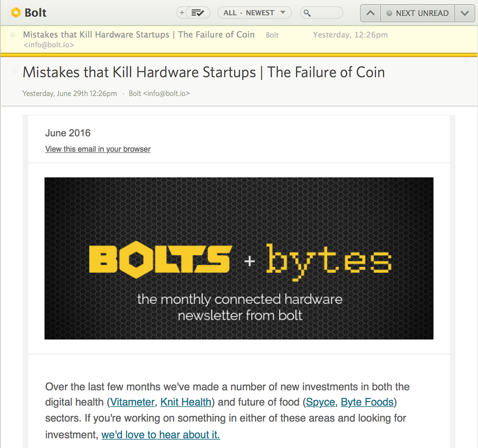Viewport: 478px width, 448px height.
Task: Open the Knit Health link
Action: (x=186, y=402)
